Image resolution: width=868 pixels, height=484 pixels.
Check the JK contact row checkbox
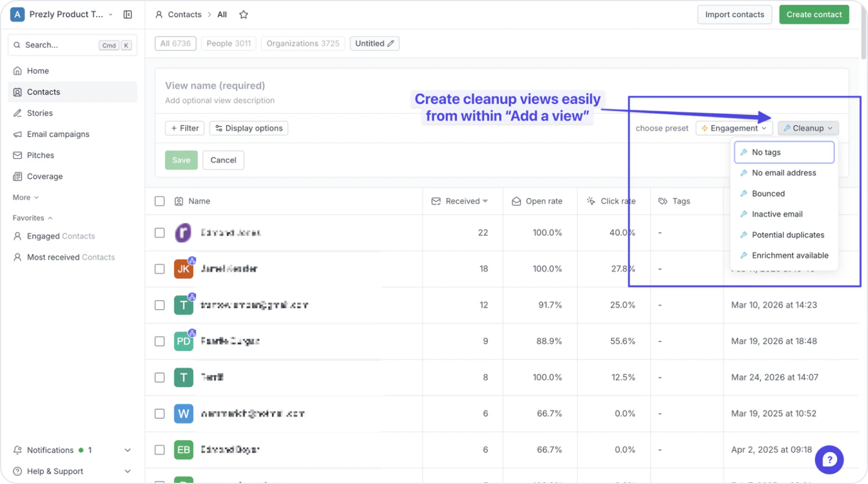[160, 269]
